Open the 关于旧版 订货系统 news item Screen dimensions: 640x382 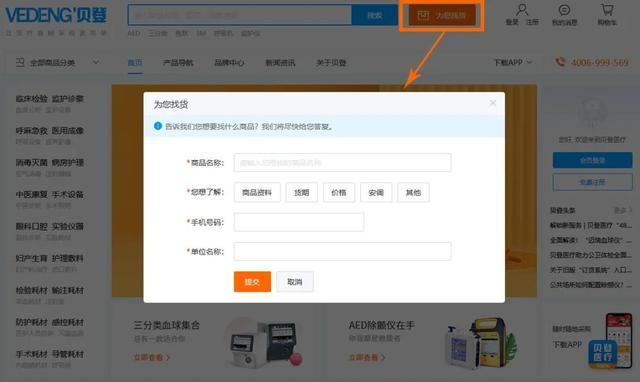[x=591, y=270]
